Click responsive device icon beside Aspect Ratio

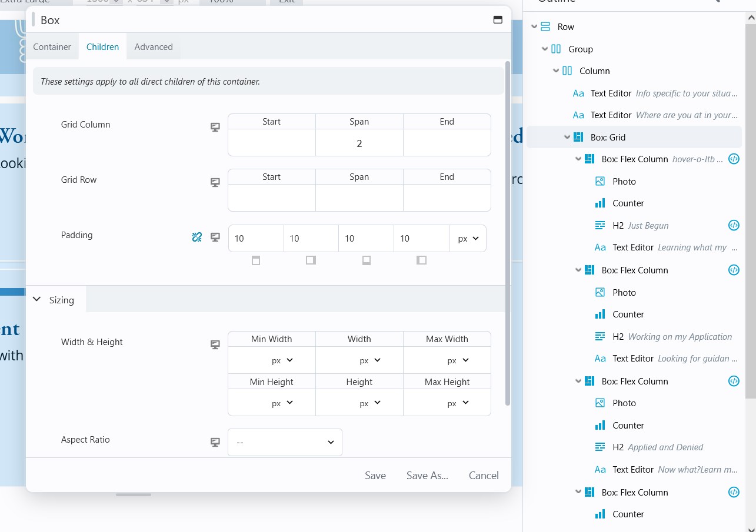tap(215, 442)
